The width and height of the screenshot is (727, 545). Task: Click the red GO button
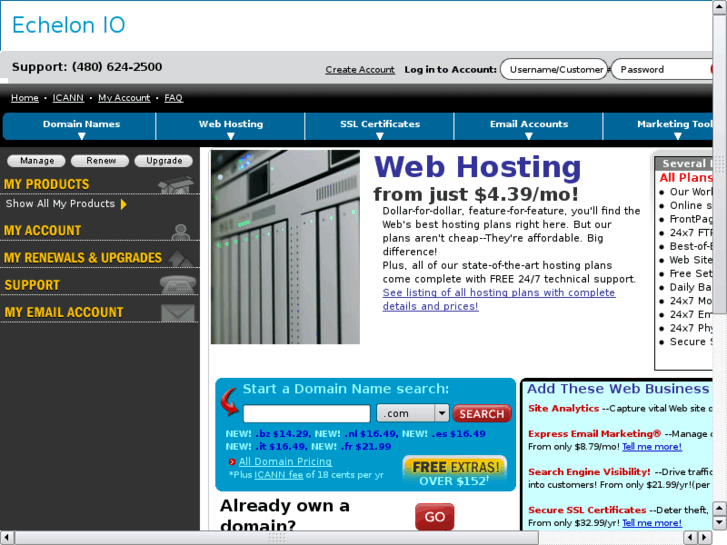point(434,516)
